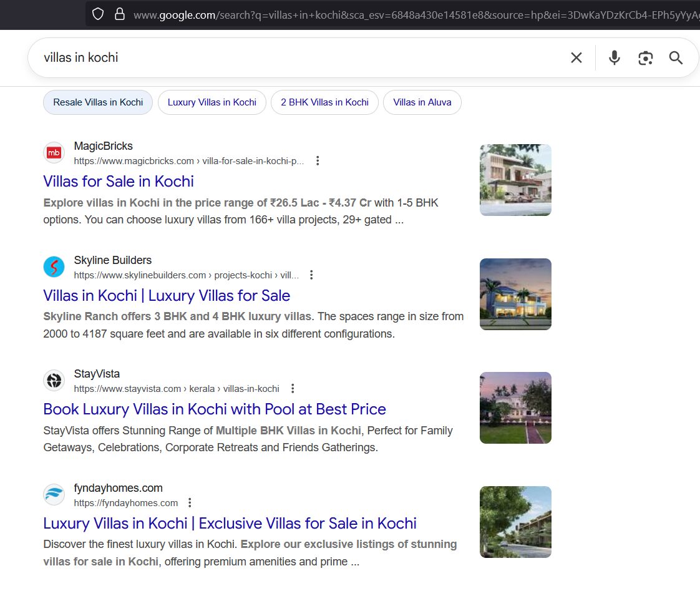Click the magnifying glass search icon
The height and width of the screenshot is (591, 700).
tap(676, 58)
